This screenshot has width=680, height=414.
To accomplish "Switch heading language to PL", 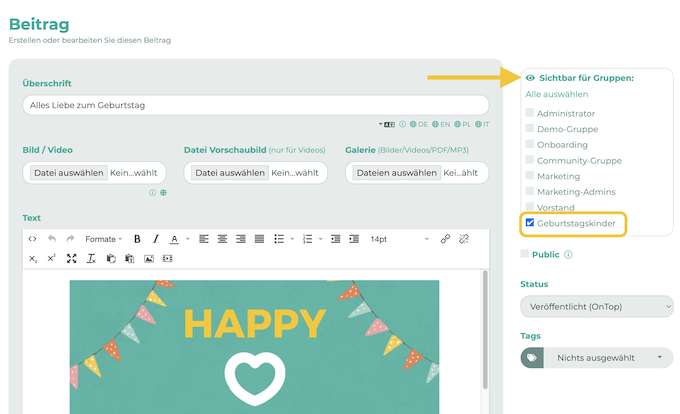I will click(462, 124).
